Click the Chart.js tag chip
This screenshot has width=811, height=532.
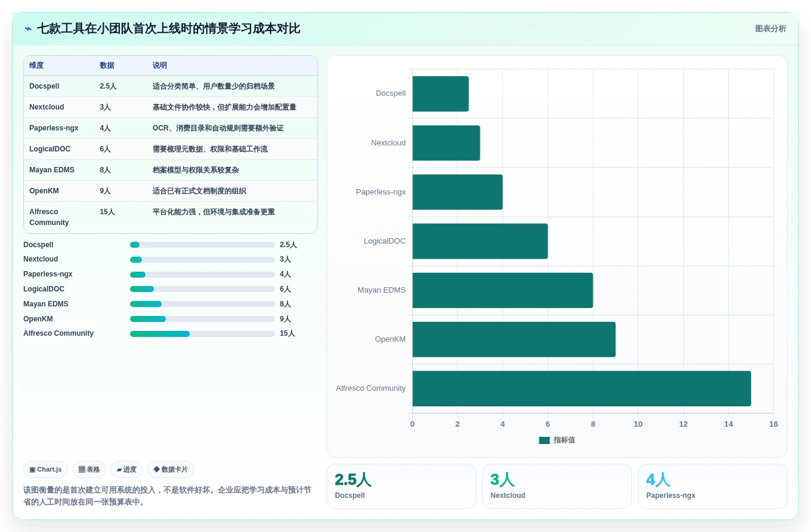pyautogui.click(x=46, y=469)
